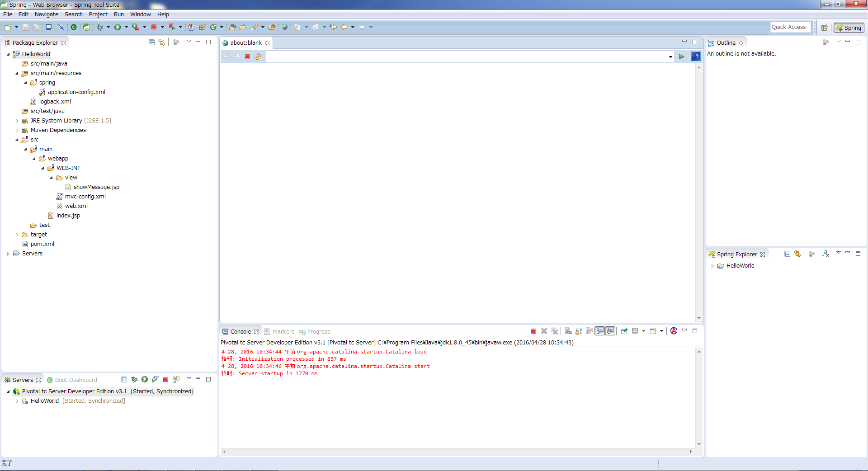
Task: Terminate the process in Console toolbar
Action: pos(533,331)
